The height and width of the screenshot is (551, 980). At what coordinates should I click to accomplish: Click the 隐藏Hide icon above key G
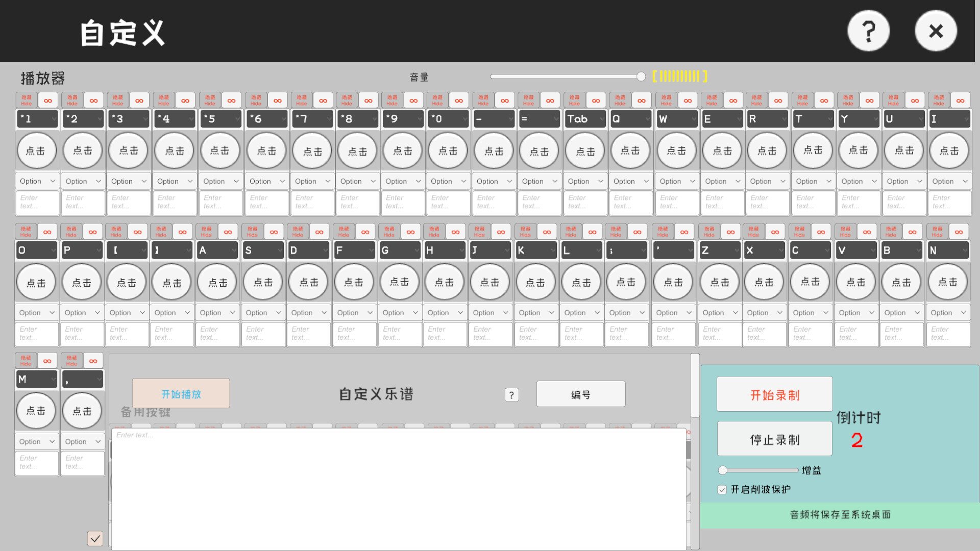389,231
